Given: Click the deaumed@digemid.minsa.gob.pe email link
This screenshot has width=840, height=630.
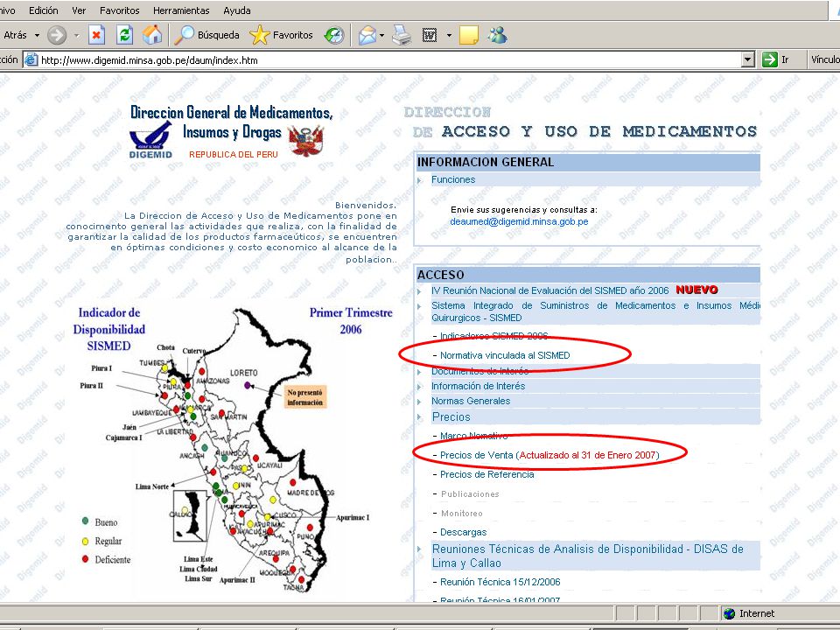Looking at the screenshot, I should pyautogui.click(x=519, y=221).
